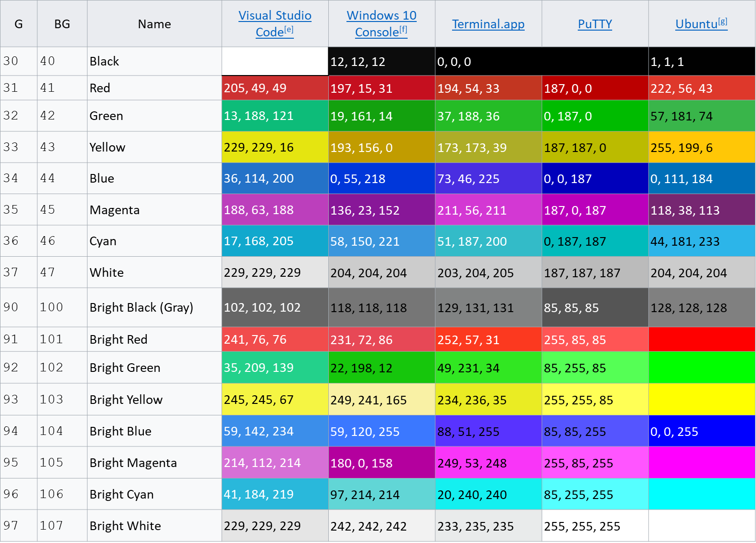Click the Cyan name cell
The height and width of the screenshot is (543, 756).
(154, 241)
